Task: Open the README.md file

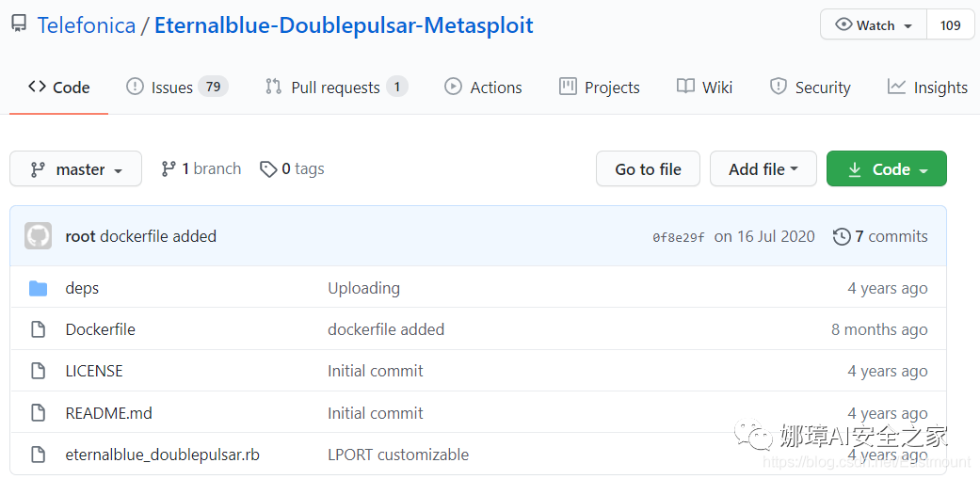Action: pos(109,413)
